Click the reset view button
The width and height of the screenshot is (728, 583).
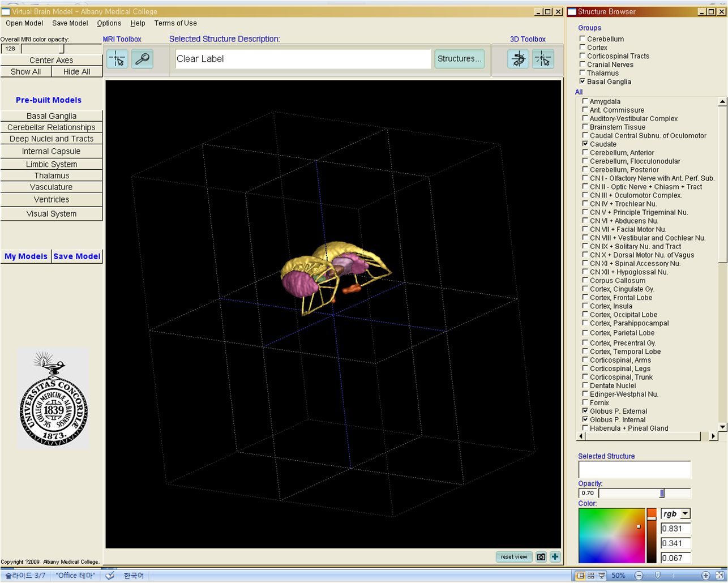pyautogui.click(x=514, y=557)
